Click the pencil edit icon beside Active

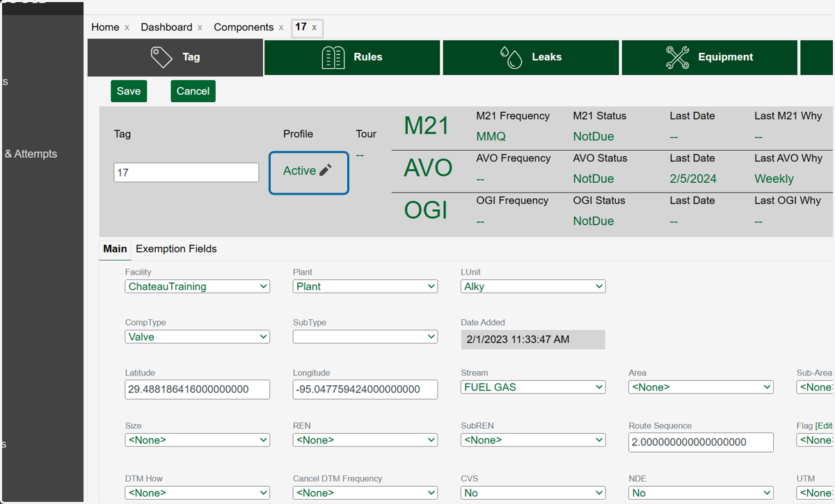(326, 170)
